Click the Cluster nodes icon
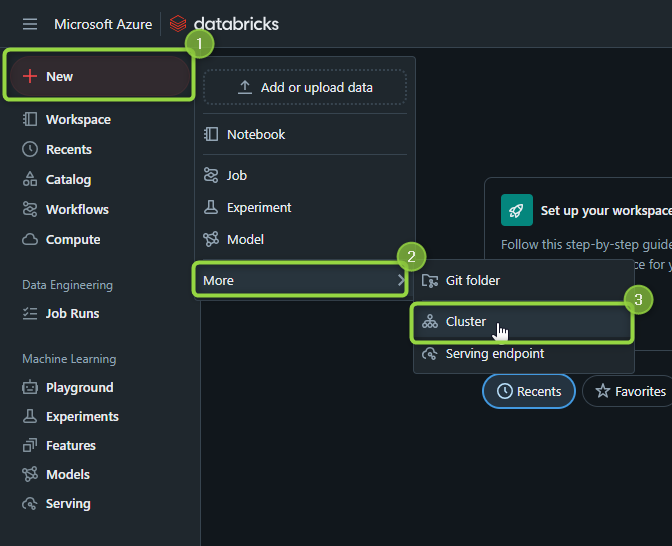The height and width of the screenshot is (546, 672). pyautogui.click(x=430, y=321)
